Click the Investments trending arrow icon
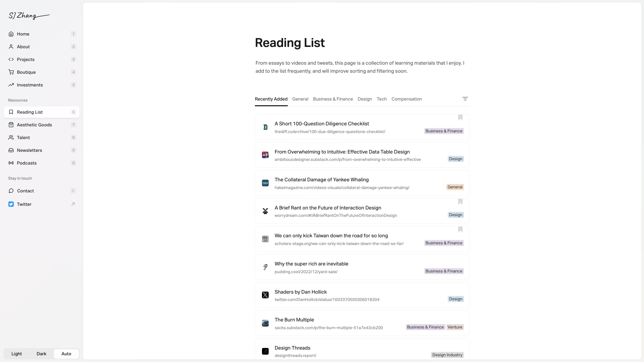 click(11, 85)
